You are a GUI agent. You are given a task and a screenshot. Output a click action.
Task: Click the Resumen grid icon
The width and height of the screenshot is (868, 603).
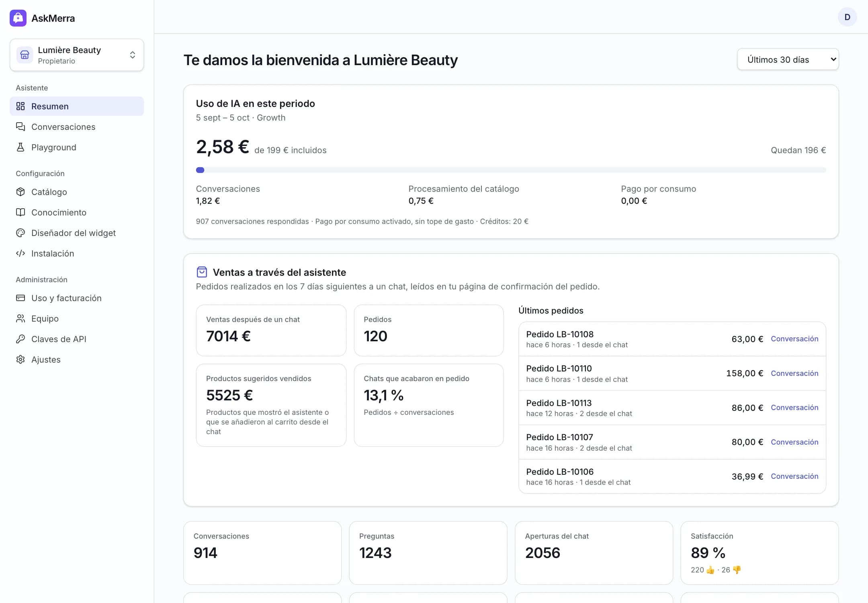point(20,106)
